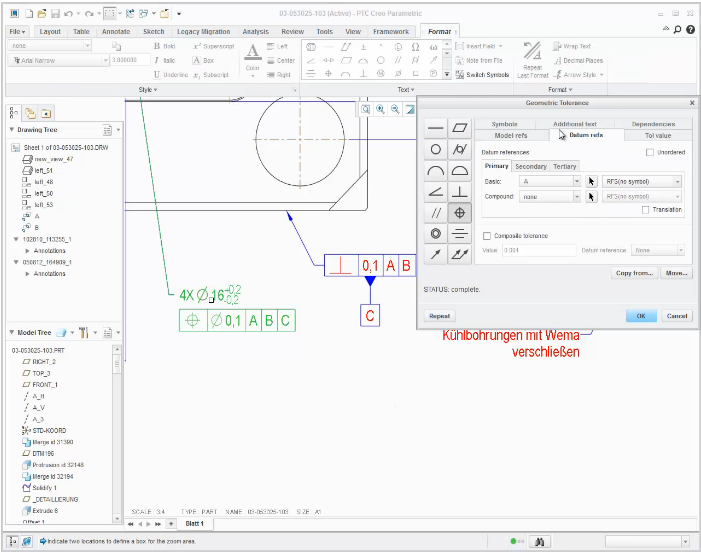
Task: Toggle Composite tolerance checkbox
Action: click(487, 236)
